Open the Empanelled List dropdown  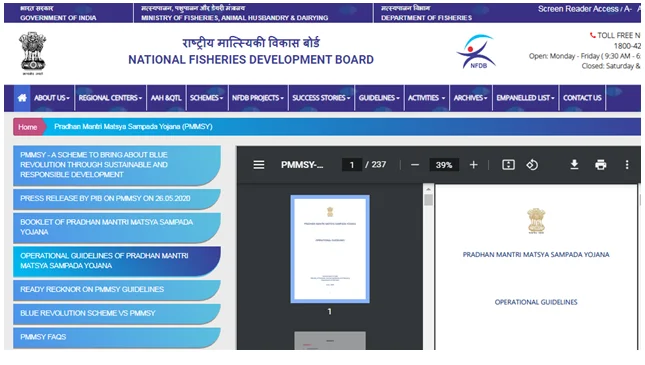(x=525, y=98)
